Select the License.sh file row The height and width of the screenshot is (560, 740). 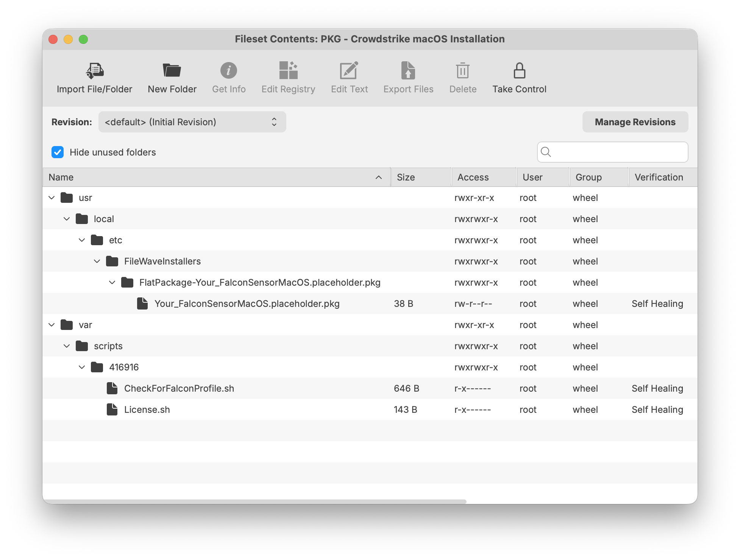147,409
